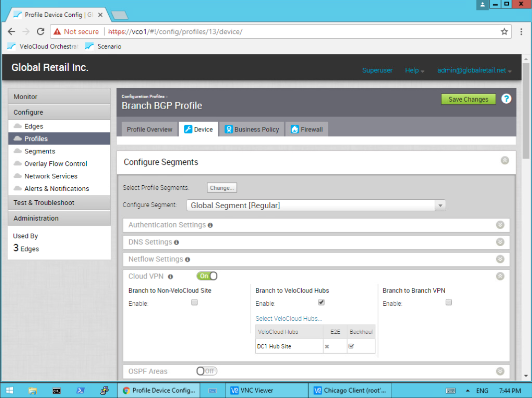
Task: Turn off the Cloud VPN toggle
Action: pos(207,276)
